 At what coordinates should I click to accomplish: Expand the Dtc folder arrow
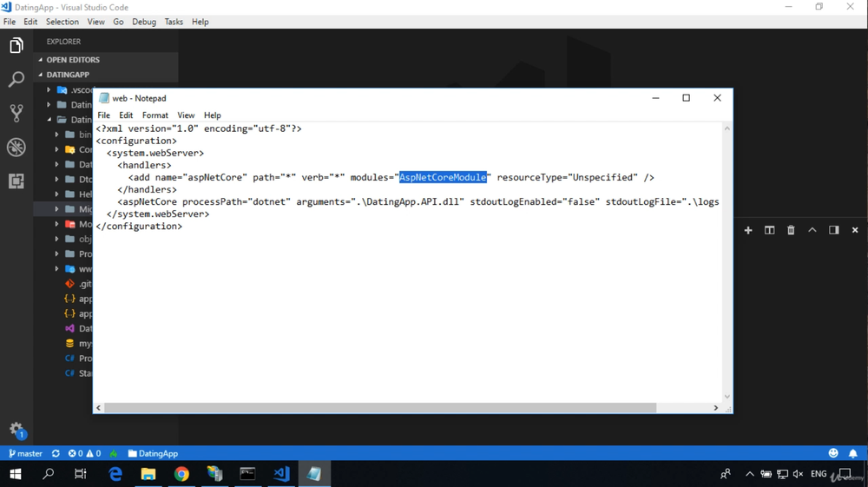(56, 180)
